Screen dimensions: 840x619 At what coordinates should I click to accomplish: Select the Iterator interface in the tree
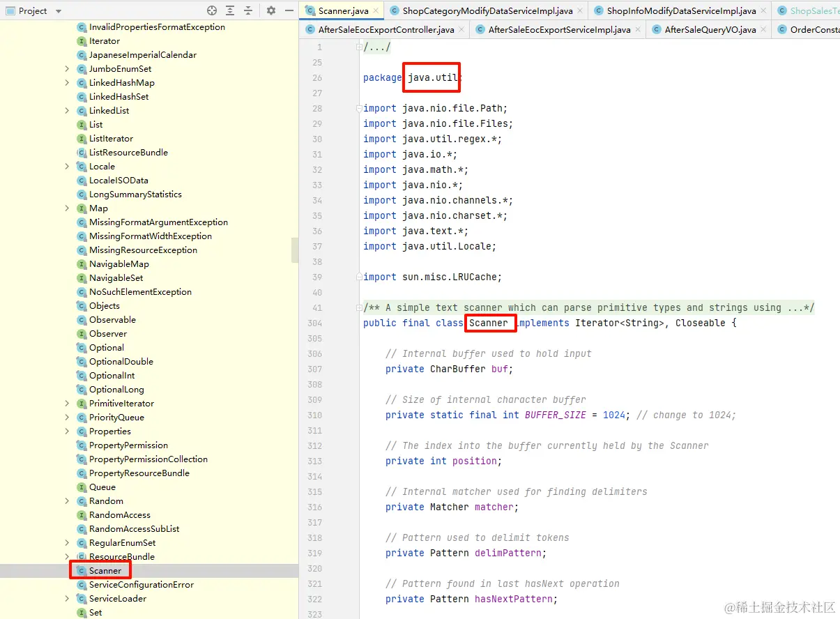[105, 41]
